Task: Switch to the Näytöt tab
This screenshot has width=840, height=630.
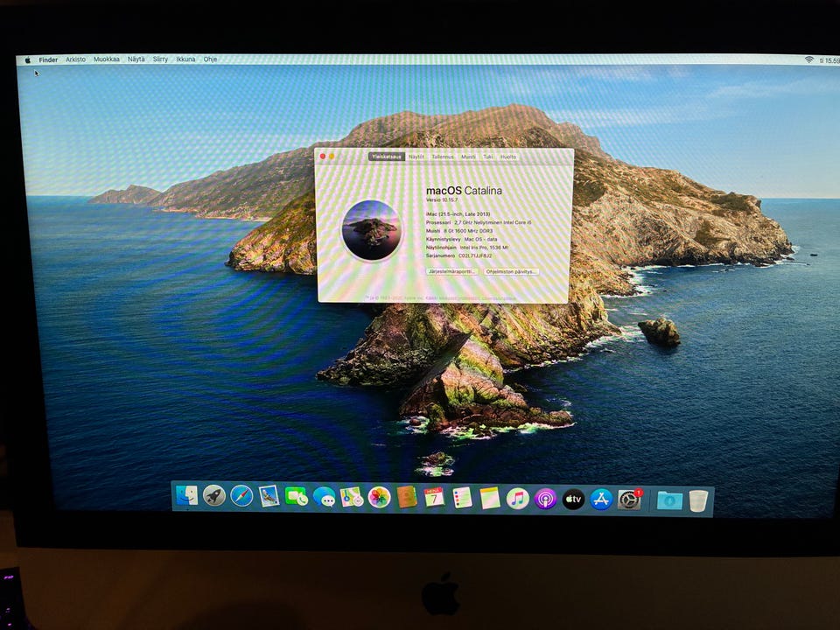Action: (416, 157)
